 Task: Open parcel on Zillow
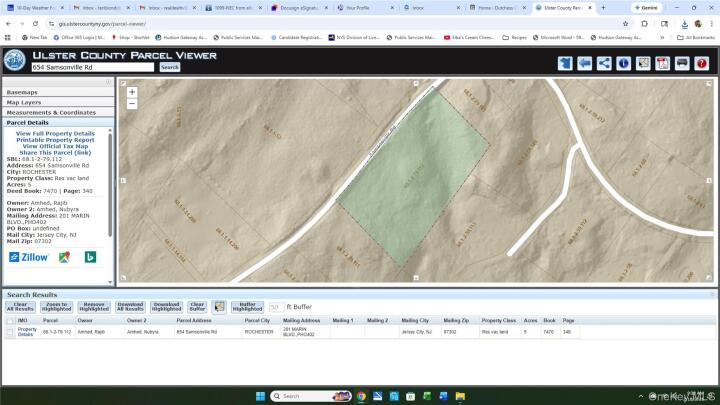28,257
